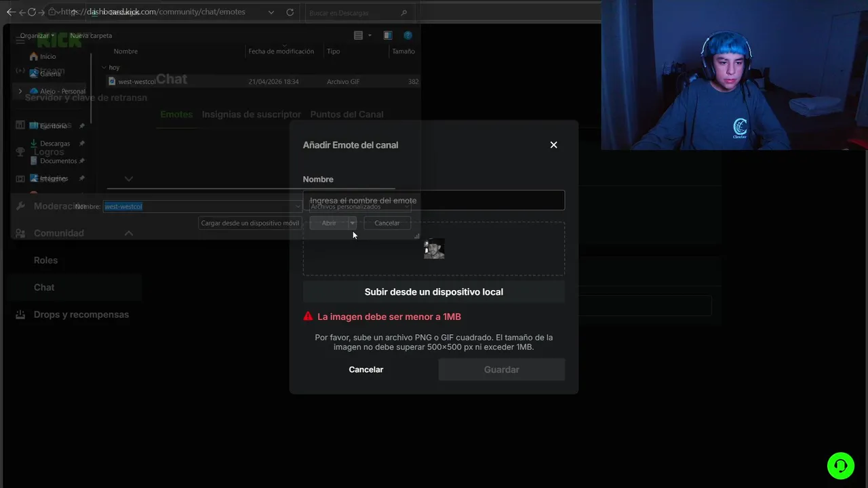The width and height of the screenshot is (868, 488).
Task: Open the address path history dropdown
Action: 271,12
